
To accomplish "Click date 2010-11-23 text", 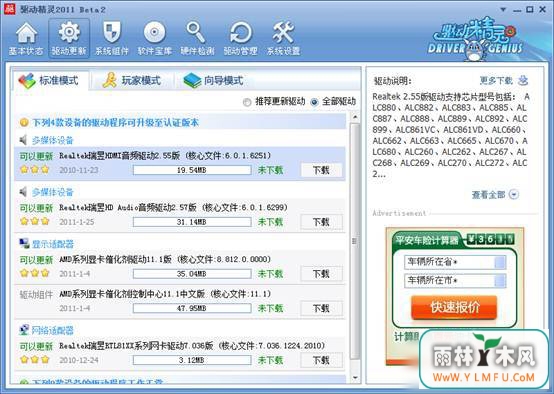I will 78,170.
